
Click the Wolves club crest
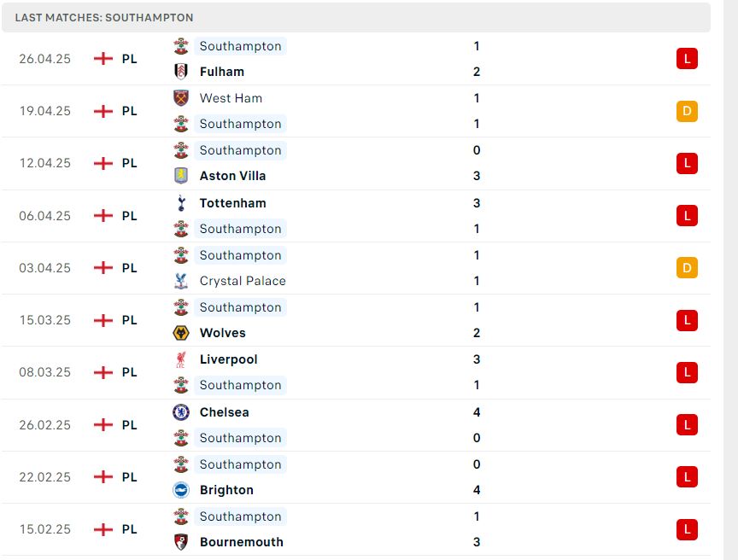(181, 333)
